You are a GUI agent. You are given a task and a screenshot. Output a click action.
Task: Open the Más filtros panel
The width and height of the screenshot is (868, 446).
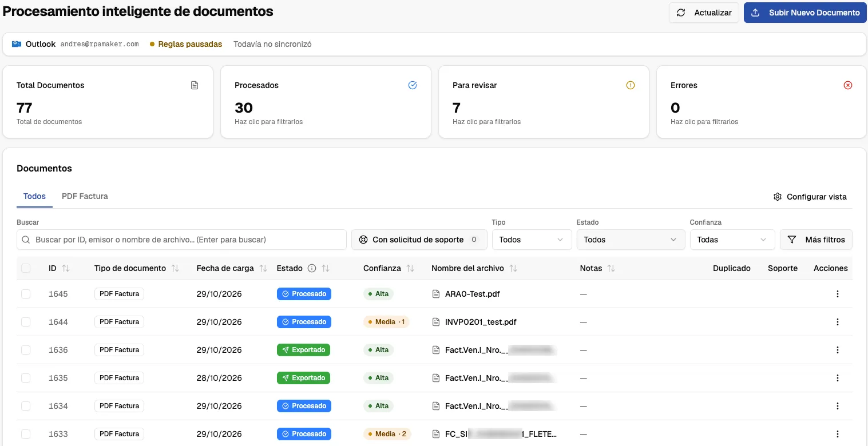816,240
